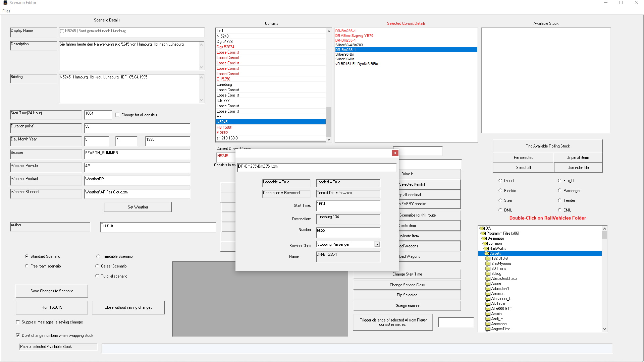Open the Service Class dropdown
Viewport: 644px width, 362px height.
377,244
